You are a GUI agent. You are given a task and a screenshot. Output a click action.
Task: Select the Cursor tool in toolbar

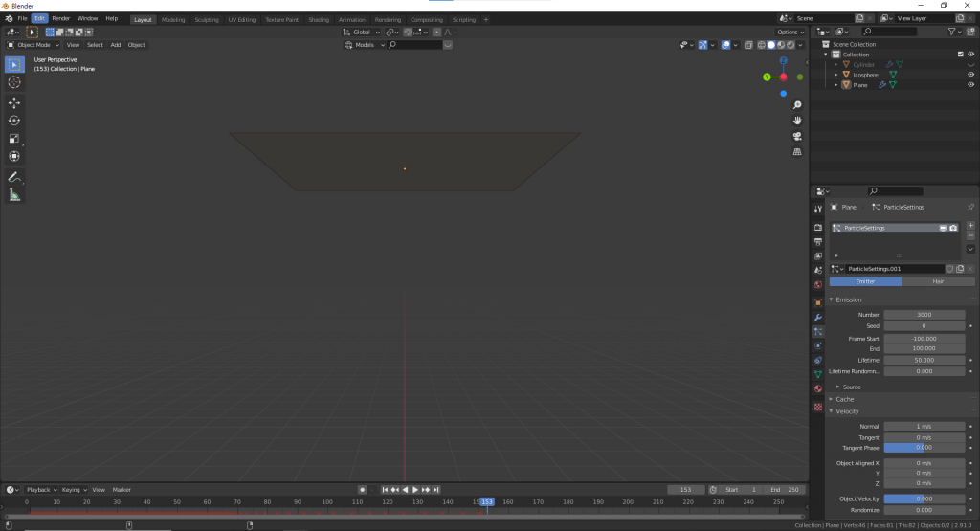click(x=14, y=82)
